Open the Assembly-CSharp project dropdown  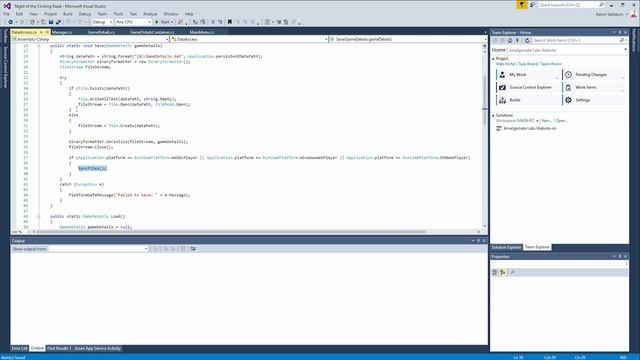pyautogui.click(x=167, y=39)
